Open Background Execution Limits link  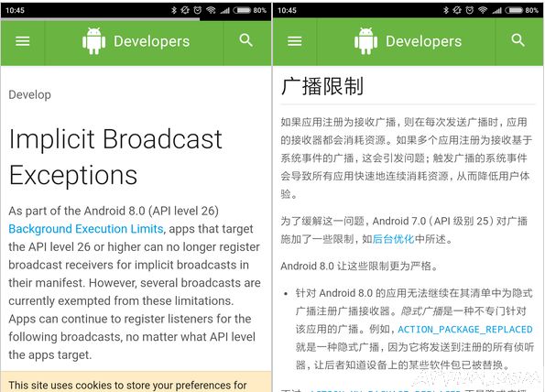pos(86,229)
